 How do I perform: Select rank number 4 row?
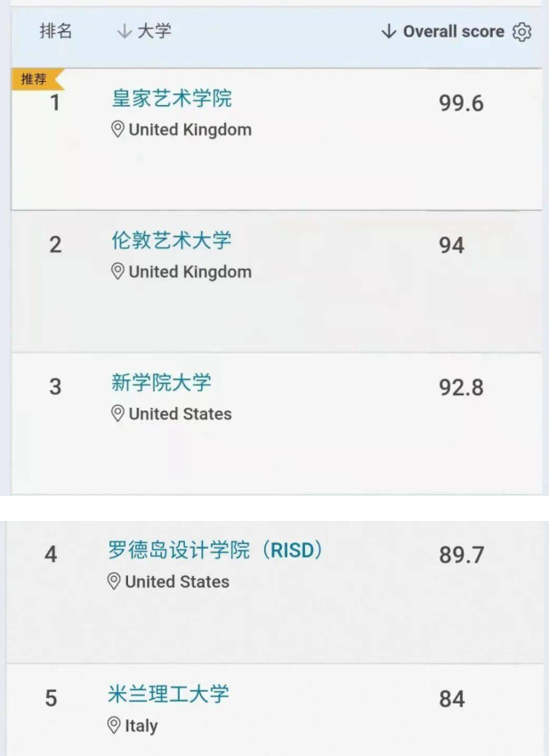(x=274, y=592)
